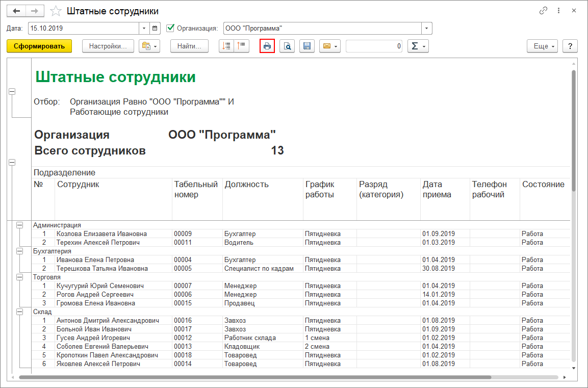Collapse the Торговля group
Image resolution: width=588 pixels, height=388 pixels.
[19, 277]
